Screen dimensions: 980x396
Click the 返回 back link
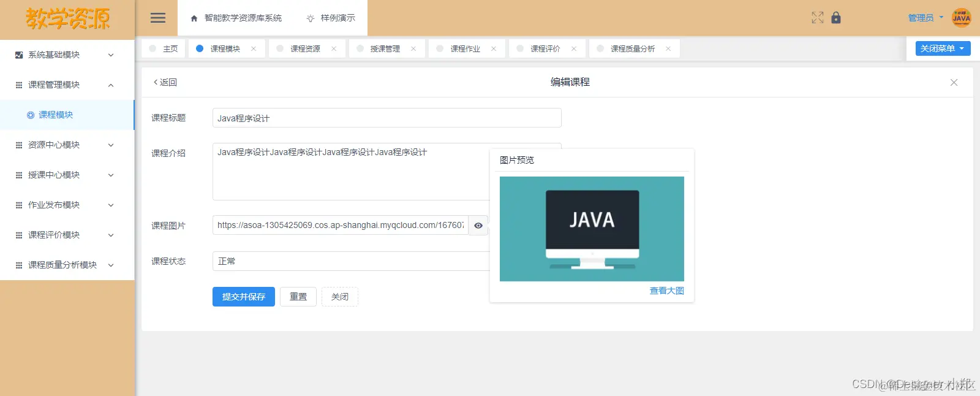click(x=165, y=82)
